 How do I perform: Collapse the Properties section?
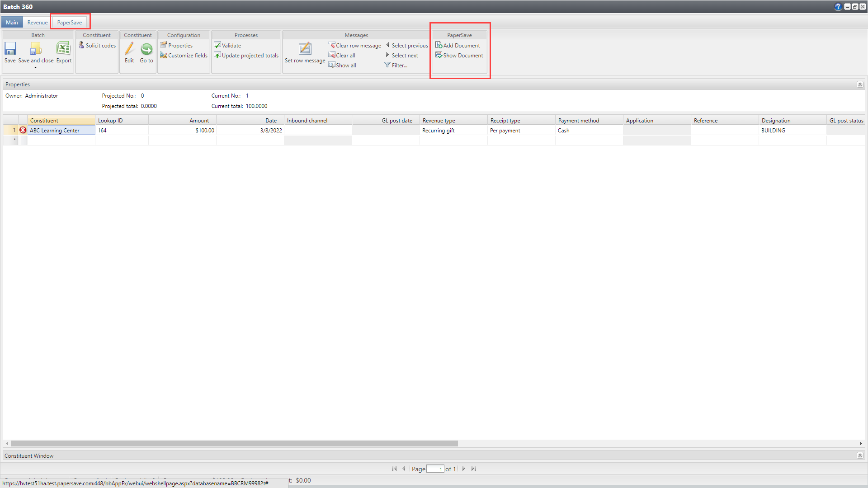pos(860,84)
